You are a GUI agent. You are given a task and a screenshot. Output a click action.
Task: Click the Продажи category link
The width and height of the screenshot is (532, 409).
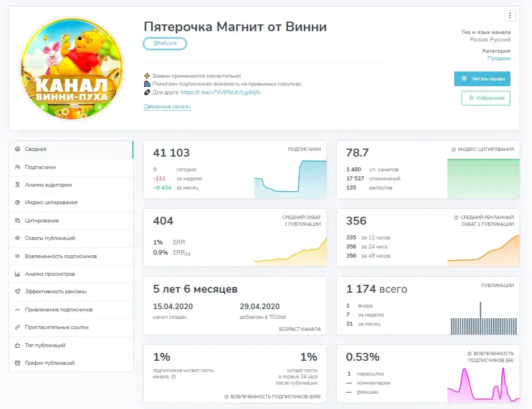tap(499, 58)
